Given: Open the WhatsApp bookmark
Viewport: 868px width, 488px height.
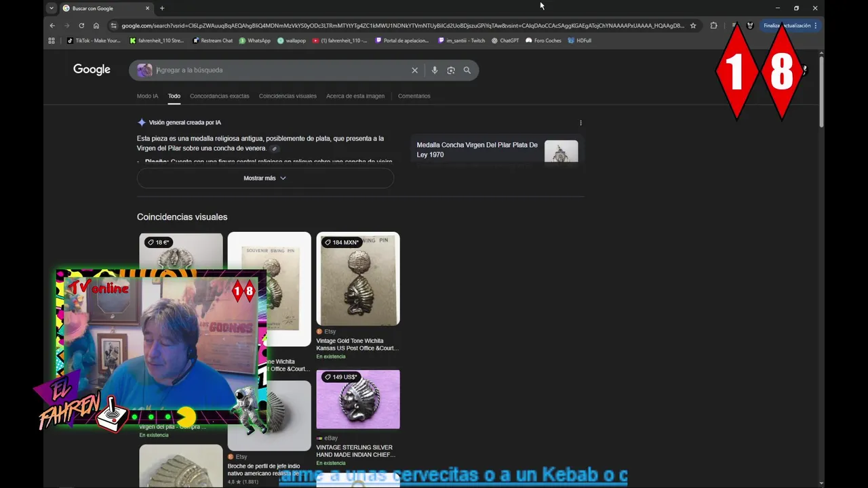Looking at the screenshot, I should (255, 41).
